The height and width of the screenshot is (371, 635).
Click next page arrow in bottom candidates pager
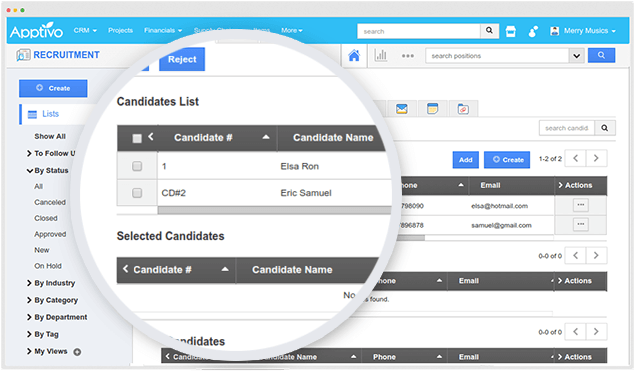click(x=596, y=332)
